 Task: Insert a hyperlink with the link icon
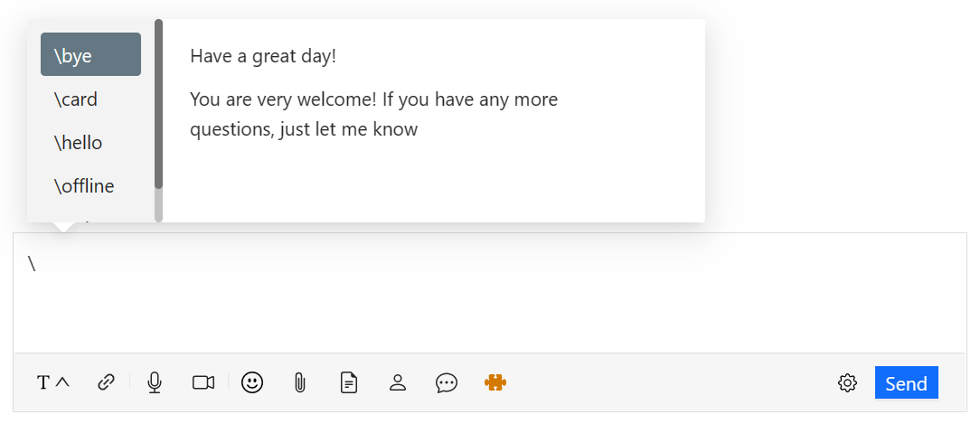(107, 382)
